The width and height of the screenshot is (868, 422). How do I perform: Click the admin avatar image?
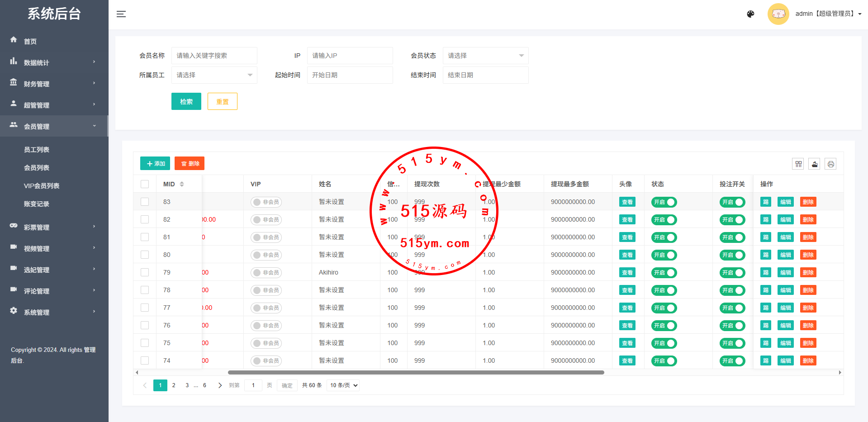click(x=778, y=14)
